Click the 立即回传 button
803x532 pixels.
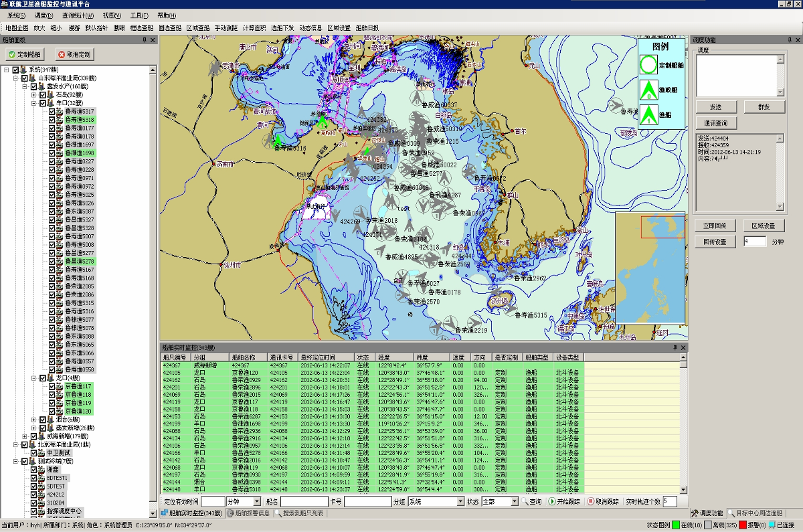click(715, 226)
